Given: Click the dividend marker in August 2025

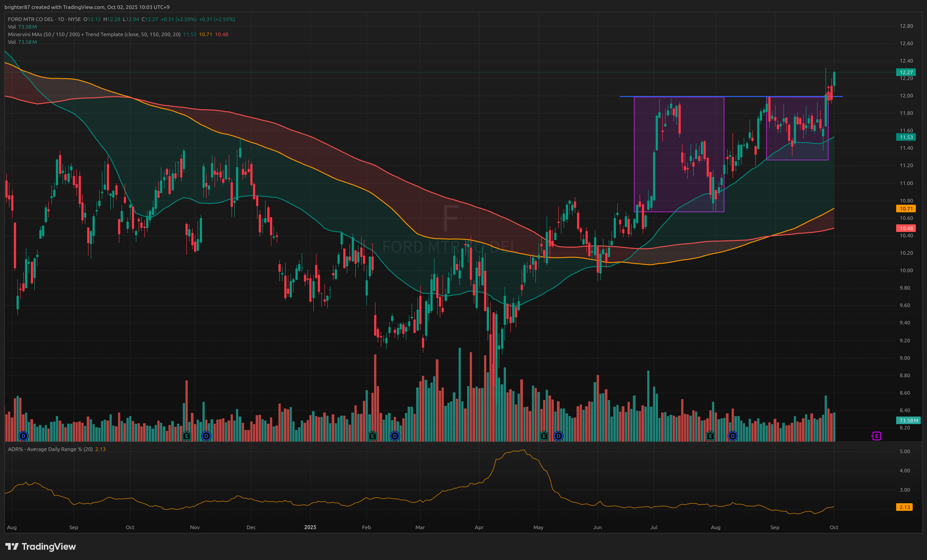Looking at the screenshot, I should tap(733, 436).
